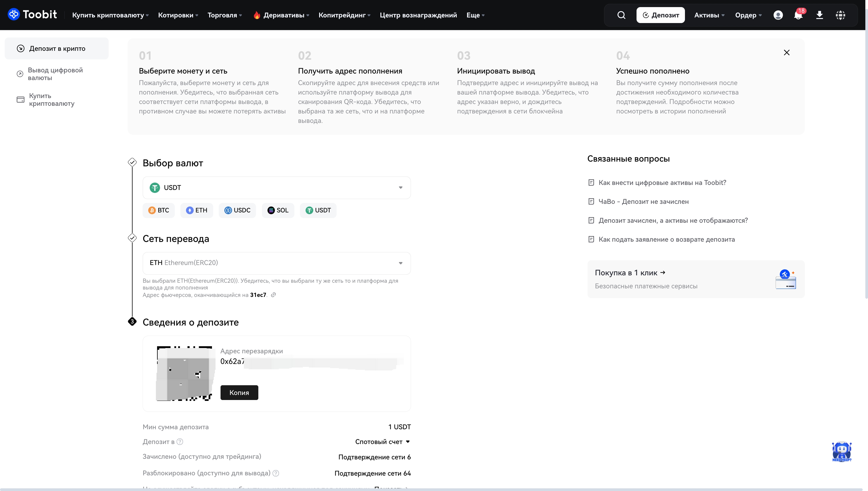Click the search magnifier icon
This screenshot has height=491, width=868.
click(x=621, y=15)
